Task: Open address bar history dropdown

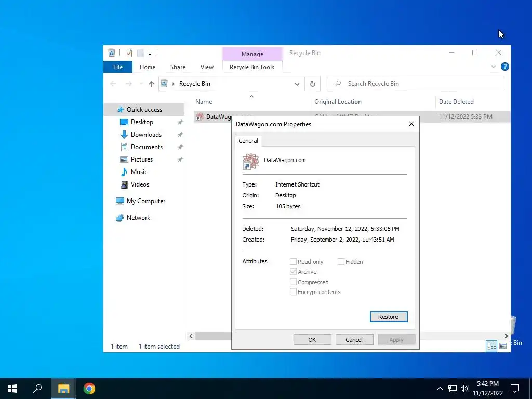Action: click(x=297, y=84)
